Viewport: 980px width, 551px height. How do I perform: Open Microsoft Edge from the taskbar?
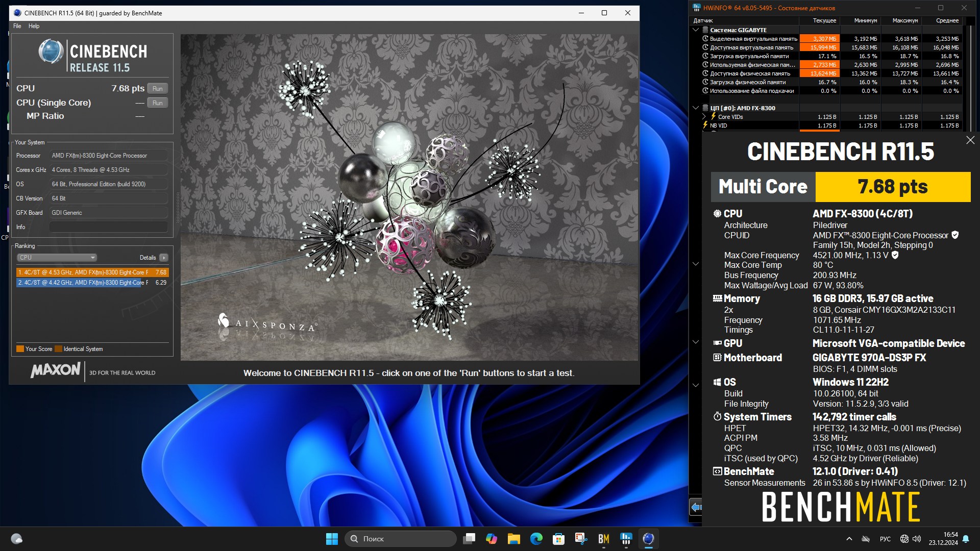click(x=536, y=539)
